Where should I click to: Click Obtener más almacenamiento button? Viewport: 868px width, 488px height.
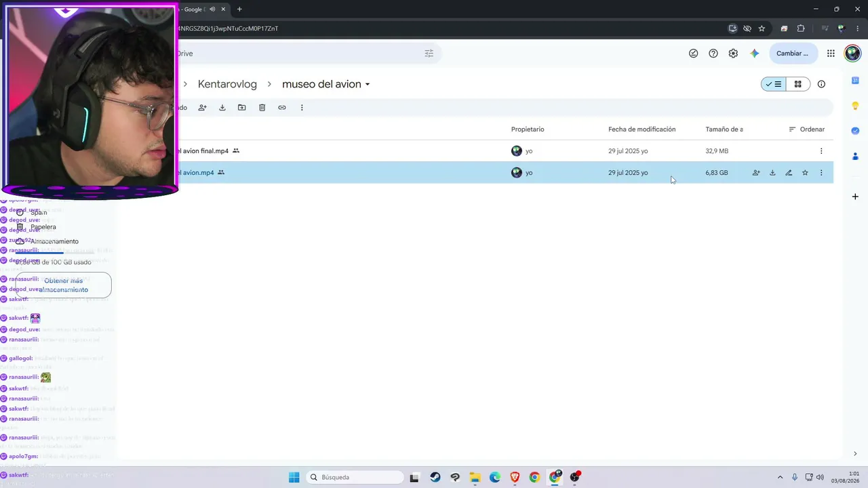point(64,285)
